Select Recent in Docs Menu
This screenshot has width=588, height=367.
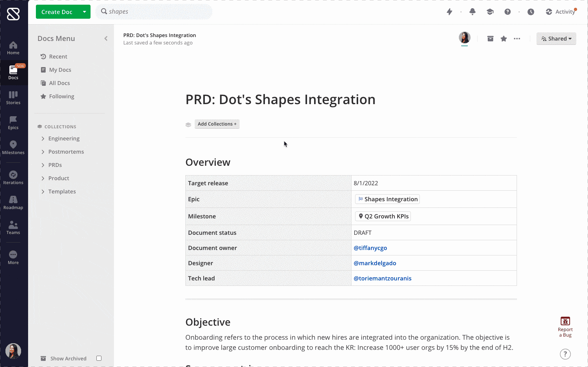[58, 57]
